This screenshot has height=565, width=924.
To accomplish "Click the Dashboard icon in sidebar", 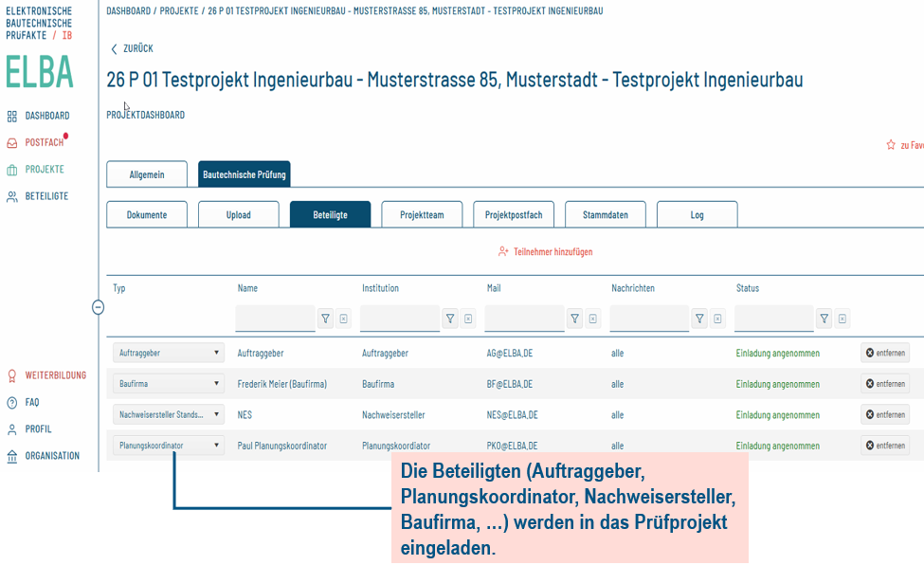I will click(11, 116).
